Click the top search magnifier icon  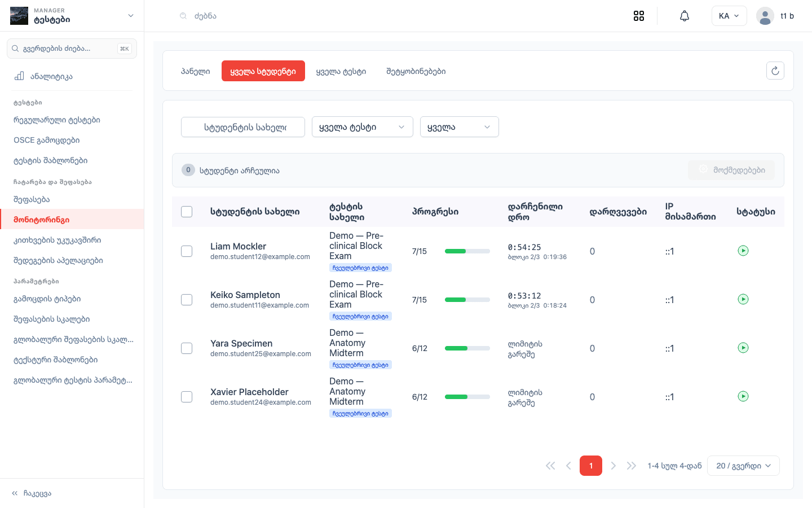tap(183, 16)
